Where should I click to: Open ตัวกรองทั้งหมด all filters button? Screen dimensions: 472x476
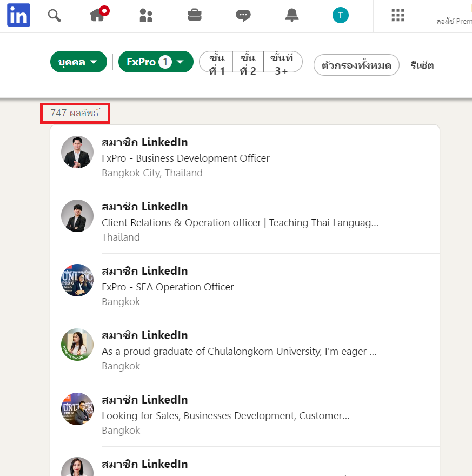356,65
